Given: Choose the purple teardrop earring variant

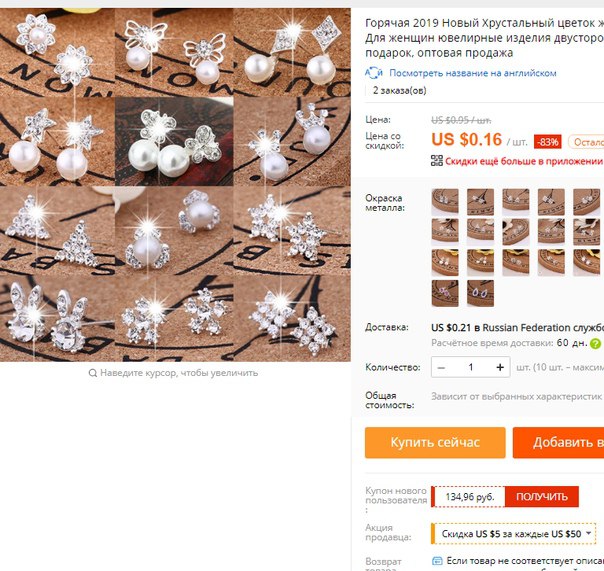Looking at the screenshot, I should coord(480,293).
